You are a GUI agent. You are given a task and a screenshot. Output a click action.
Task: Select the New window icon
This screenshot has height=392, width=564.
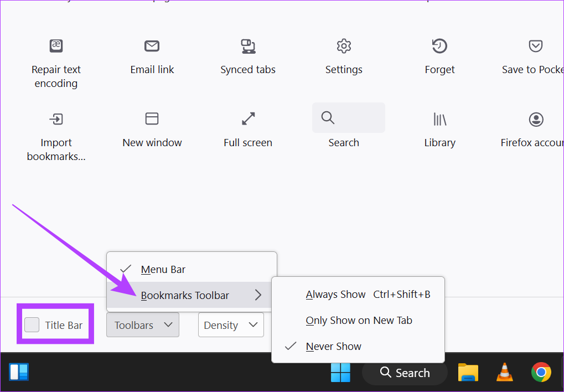coord(152,118)
